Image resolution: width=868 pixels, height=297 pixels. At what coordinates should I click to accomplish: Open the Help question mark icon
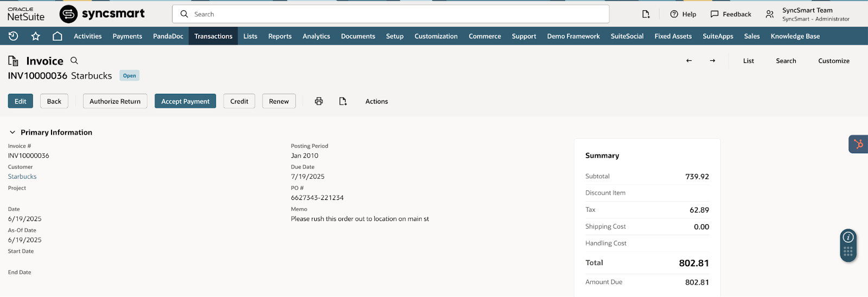674,14
